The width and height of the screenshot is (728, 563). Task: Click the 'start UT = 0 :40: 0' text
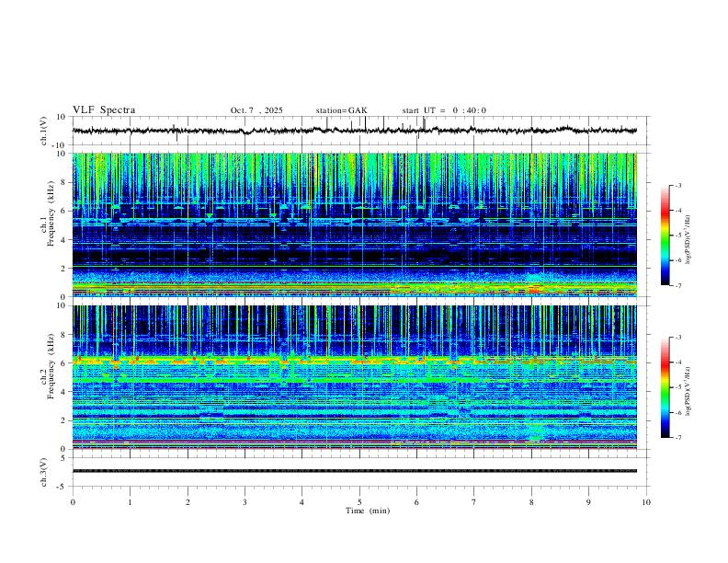point(444,110)
